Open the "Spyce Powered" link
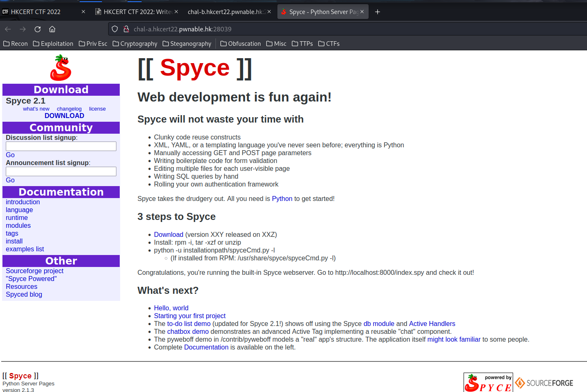 31,279
